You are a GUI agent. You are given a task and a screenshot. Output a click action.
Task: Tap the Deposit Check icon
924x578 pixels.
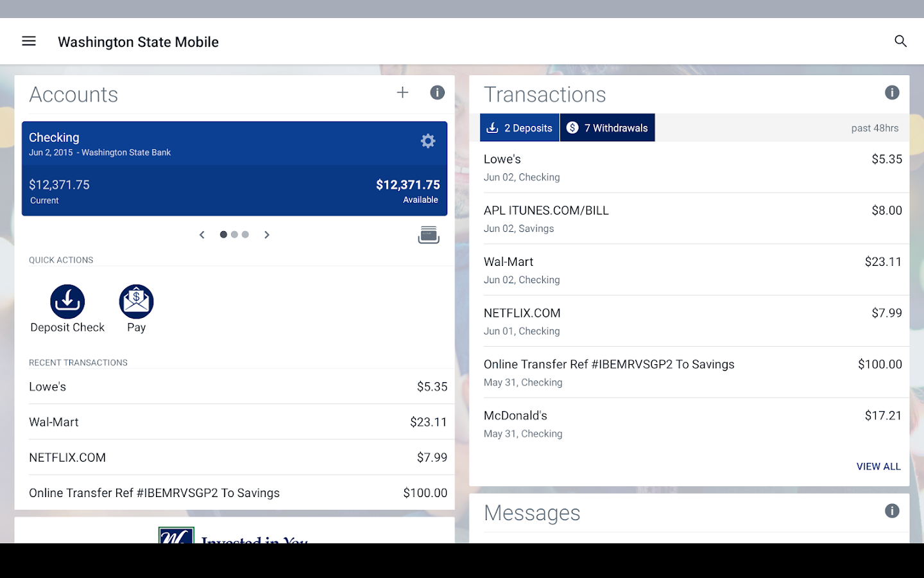click(x=67, y=301)
